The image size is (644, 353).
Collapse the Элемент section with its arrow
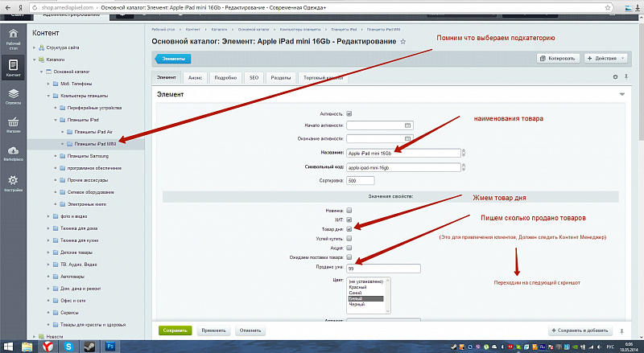coord(621,94)
